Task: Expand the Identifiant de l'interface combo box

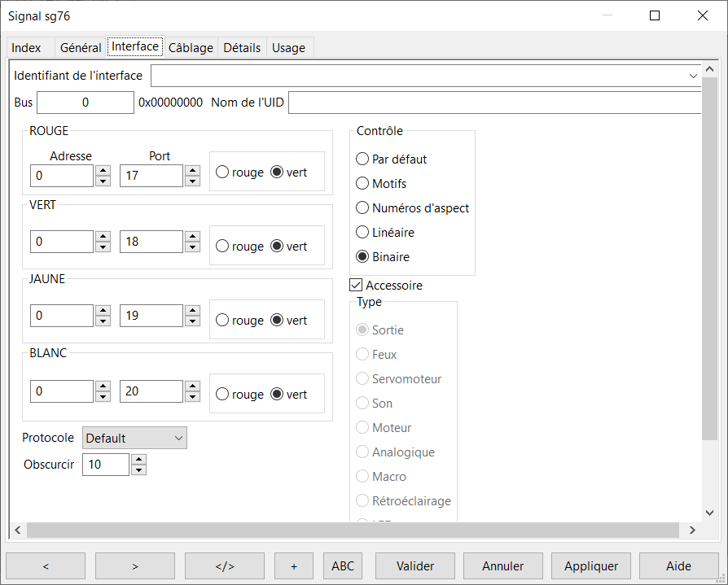Action: (x=693, y=76)
